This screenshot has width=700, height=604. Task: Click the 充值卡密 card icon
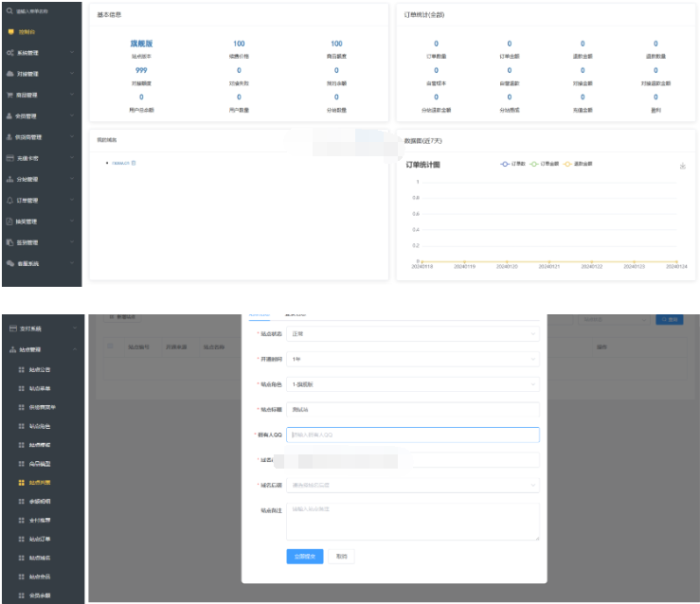point(9,158)
